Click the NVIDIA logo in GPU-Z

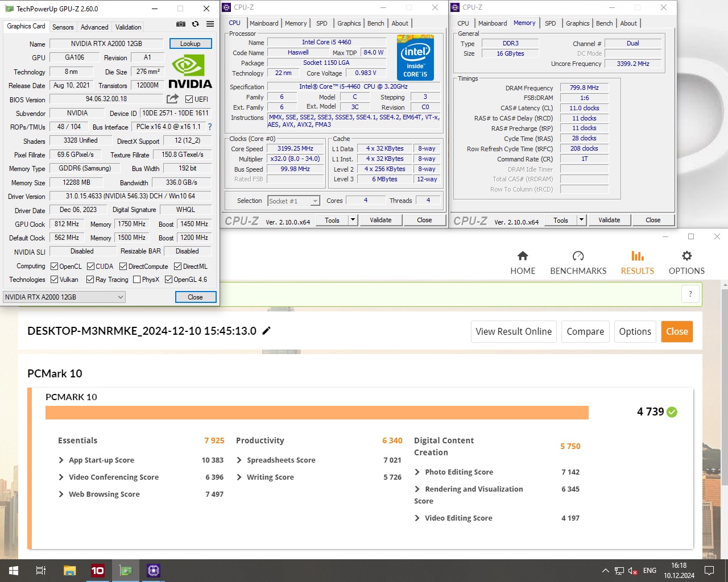tap(190, 72)
